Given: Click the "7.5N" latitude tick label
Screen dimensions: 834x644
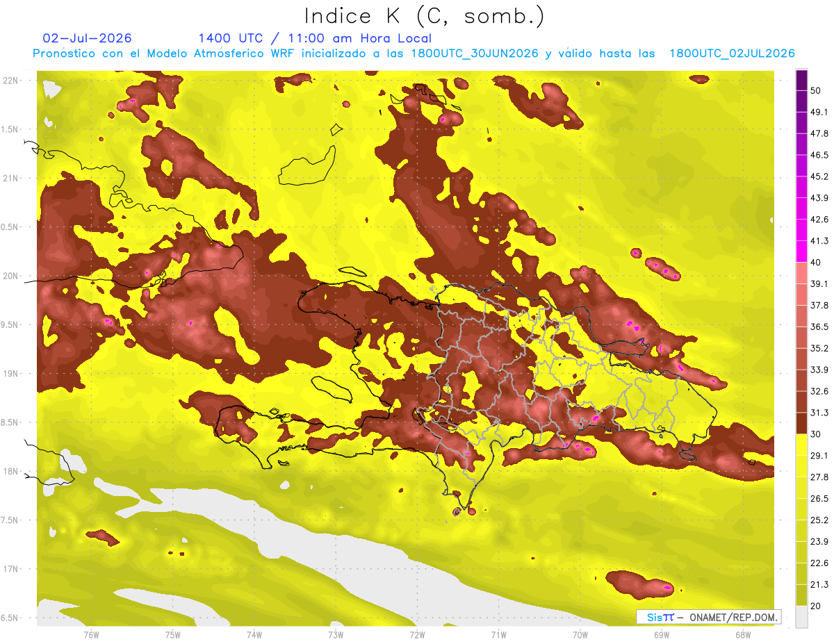Looking at the screenshot, I should pyautogui.click(x=10, y=520).
